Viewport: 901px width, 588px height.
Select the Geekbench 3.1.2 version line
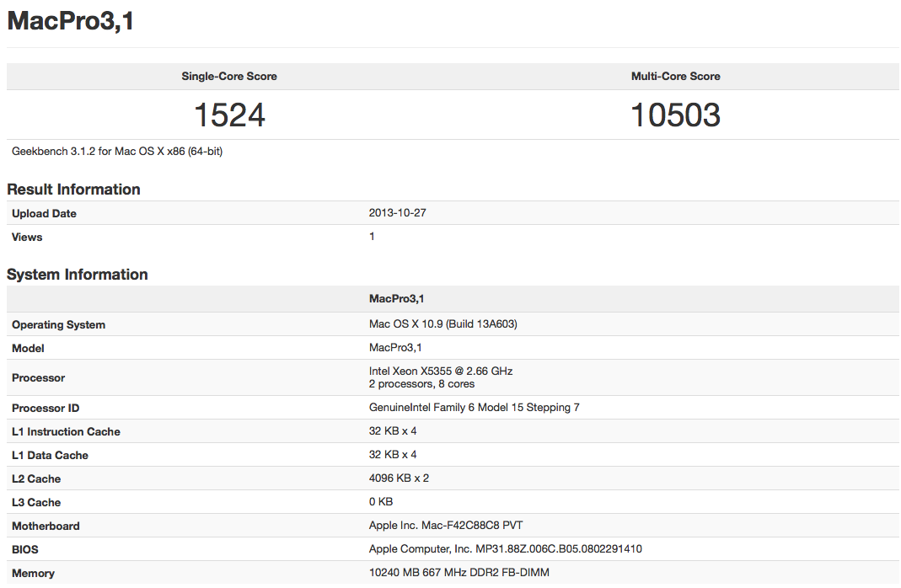click(x=117, y=152)
